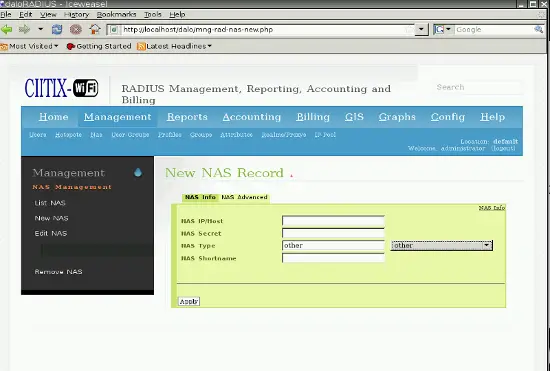
Task: Open the Accounting navigation tab
Action: point(252,117)
